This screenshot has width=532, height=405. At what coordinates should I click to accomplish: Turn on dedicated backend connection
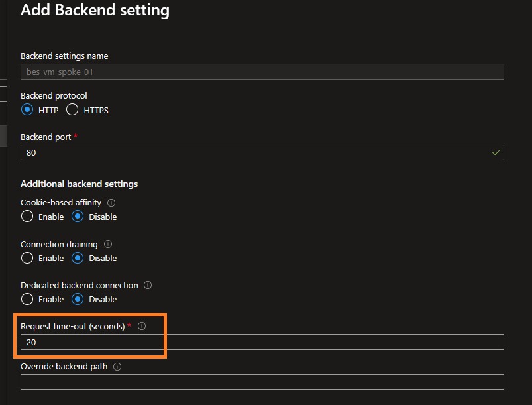click(x=27, y=299)
